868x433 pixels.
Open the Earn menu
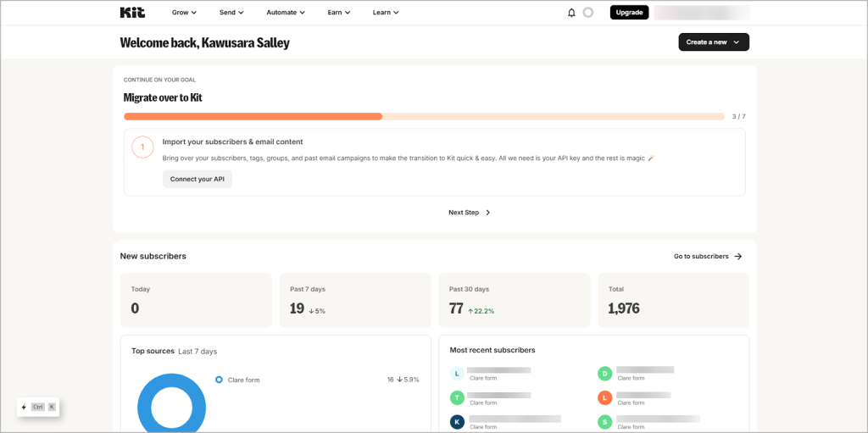coord(339,13)
